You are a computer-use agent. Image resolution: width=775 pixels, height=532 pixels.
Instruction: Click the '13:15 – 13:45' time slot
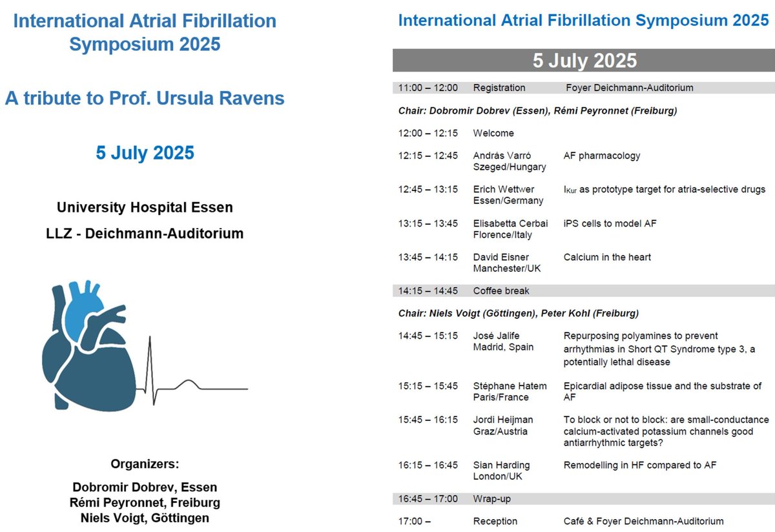pyautogui.click(x=428, y=223)
